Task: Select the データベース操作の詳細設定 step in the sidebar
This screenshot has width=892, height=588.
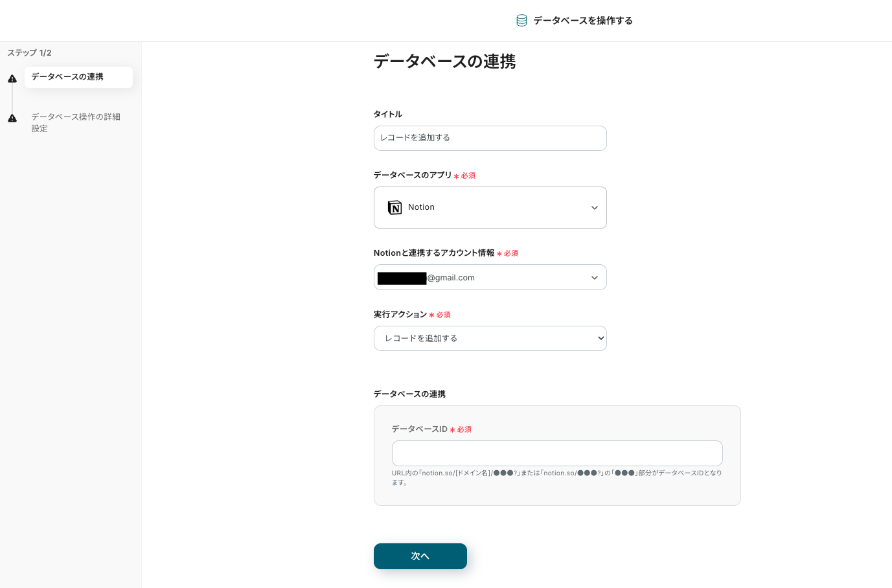Action: click(76, 122)
